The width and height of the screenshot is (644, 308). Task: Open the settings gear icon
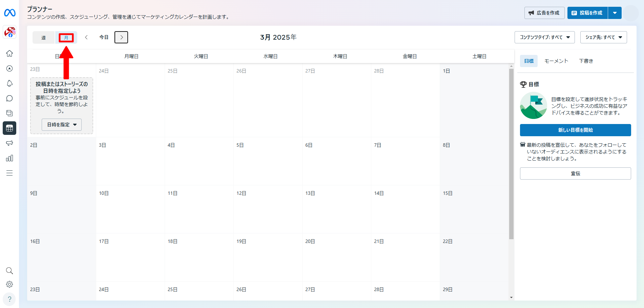point(9,284)
